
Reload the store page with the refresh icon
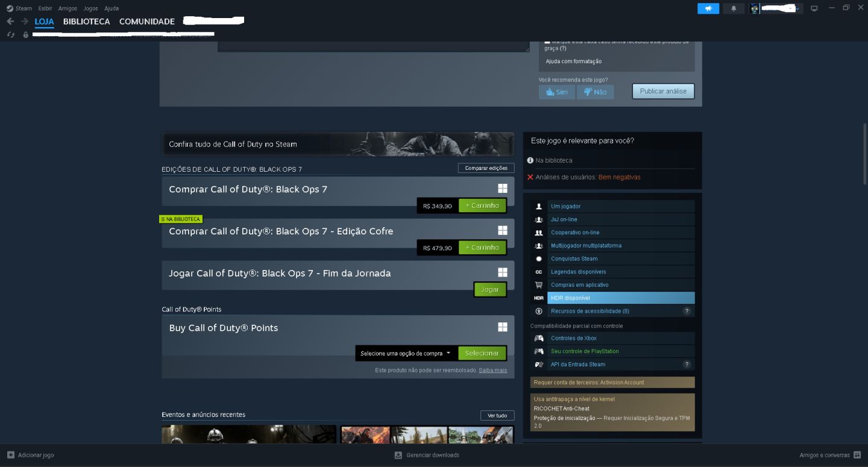click(10, 34)
